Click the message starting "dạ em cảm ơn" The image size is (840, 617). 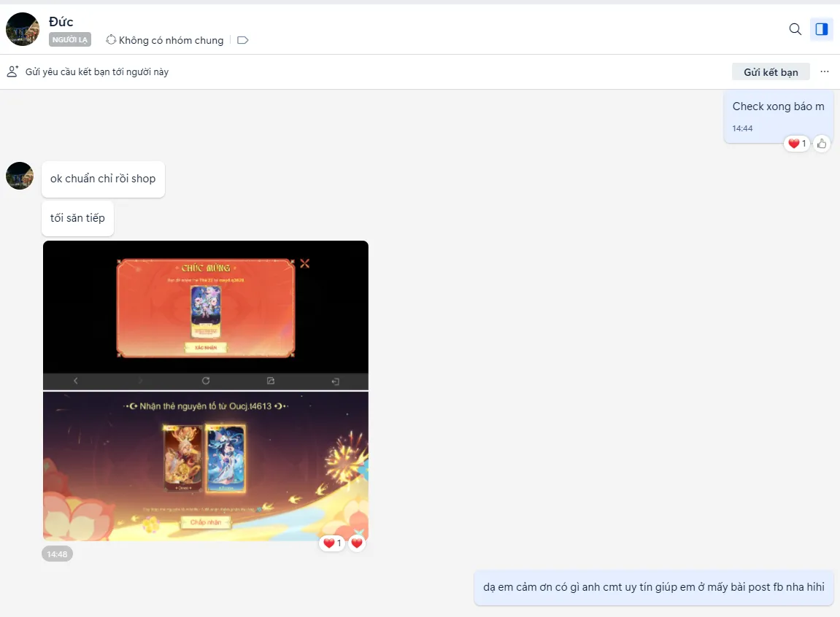653,587
